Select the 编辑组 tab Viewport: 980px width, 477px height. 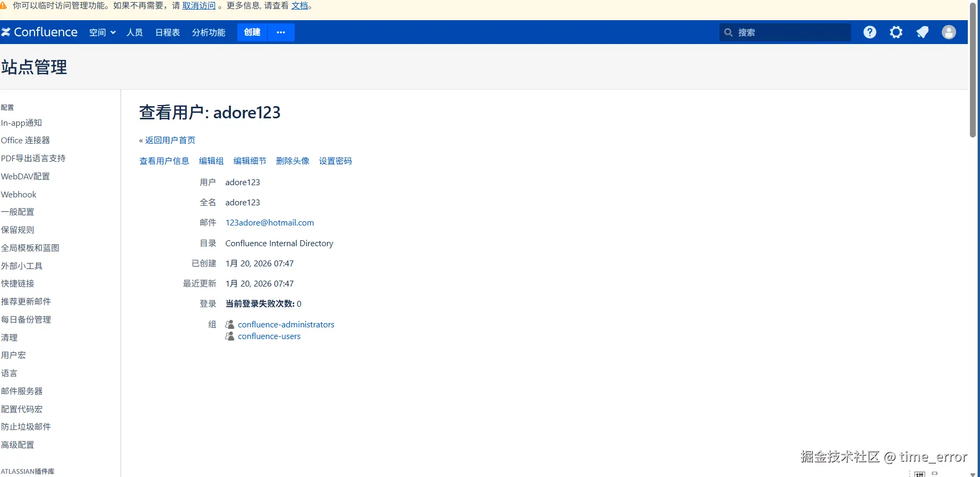click(211, 161)
